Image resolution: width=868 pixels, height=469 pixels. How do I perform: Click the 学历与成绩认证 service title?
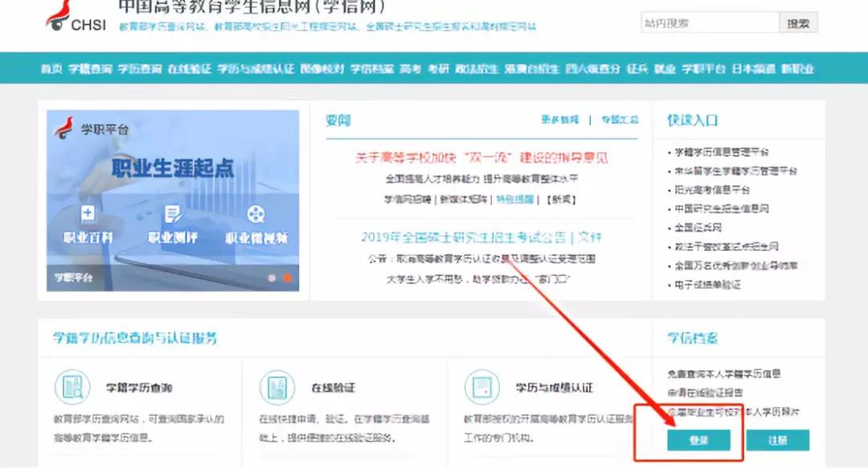554,388
